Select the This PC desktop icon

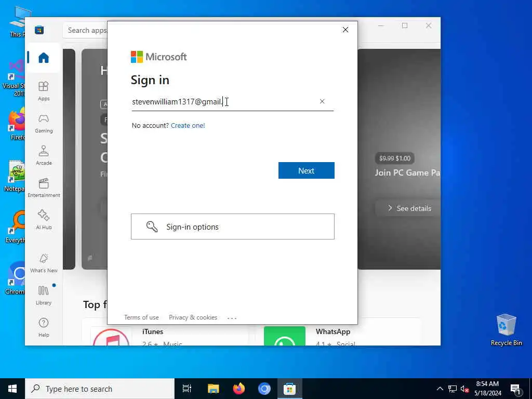17,21
